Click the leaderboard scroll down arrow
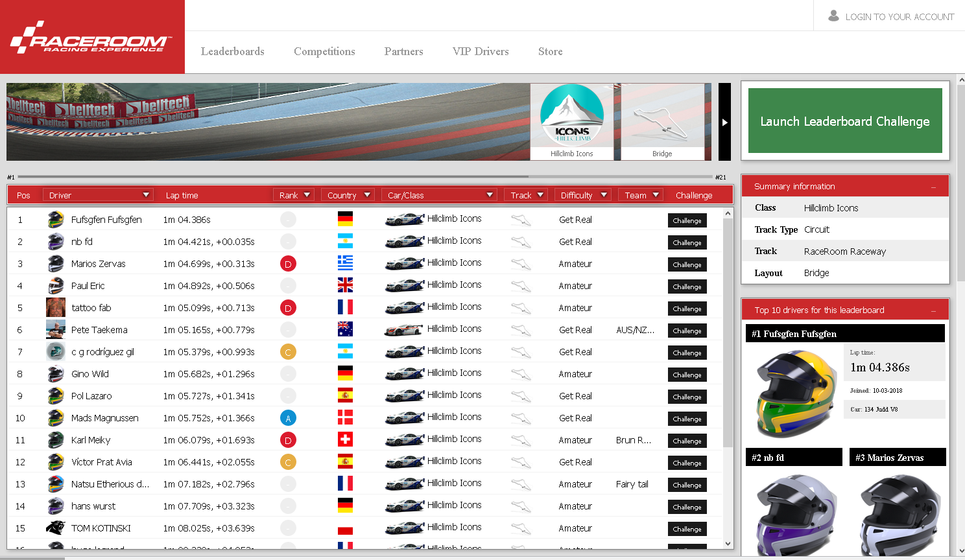This screenshot has width=965, height=560. pyautogui.click(x=728, y=544)
